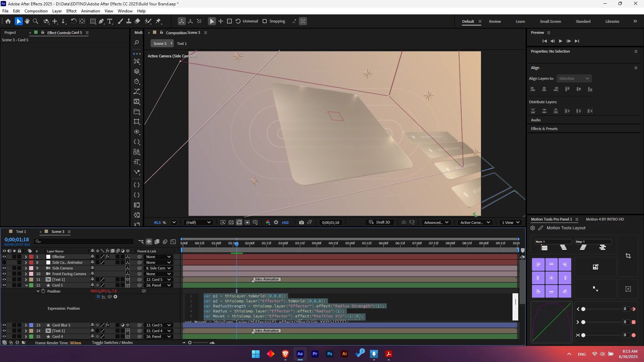The height and width of the screenshot is (362, 644).
Task: Hide the Effector layer visibility eye
Action: tap(4, 257)
